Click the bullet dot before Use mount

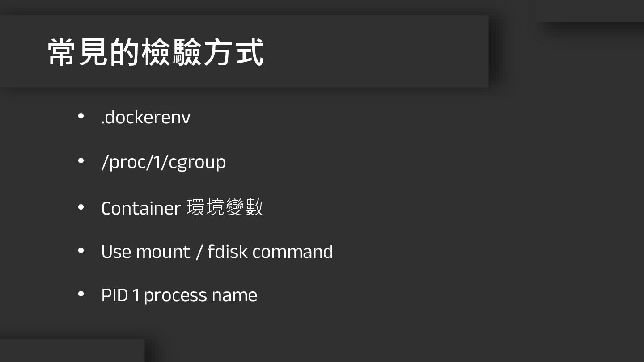[81, 251]
